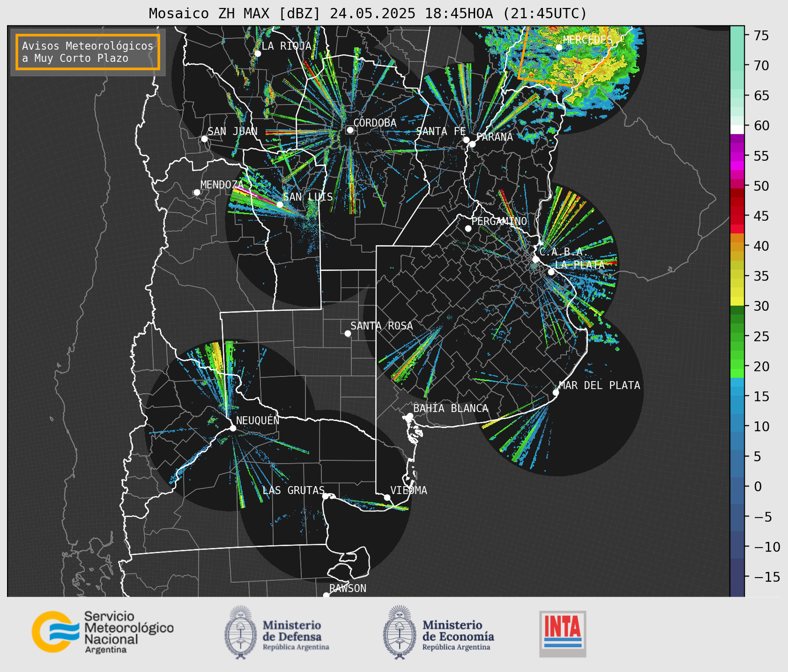Click the VIEDMA city label
Viewport: 788px width, 672px height.
pyautogui.click(x=409, y=490)
